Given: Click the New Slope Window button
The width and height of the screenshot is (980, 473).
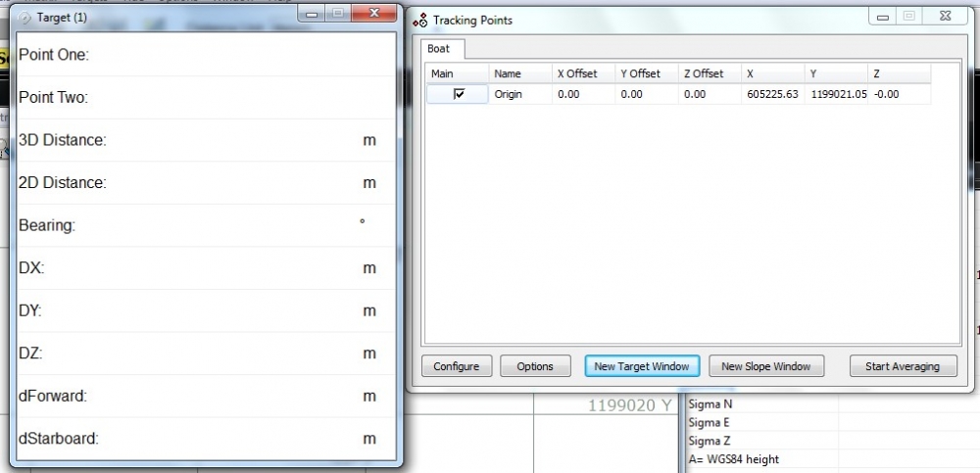Looking at the screenshot, I should tap(766, 366).
